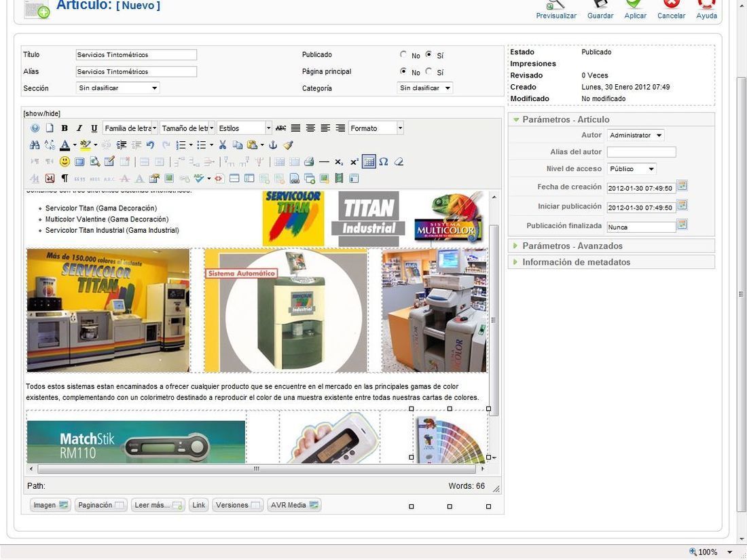Open the Tamaño de letra dropdown
Viewport: 747px width, 560px height.
coord(187,128)
